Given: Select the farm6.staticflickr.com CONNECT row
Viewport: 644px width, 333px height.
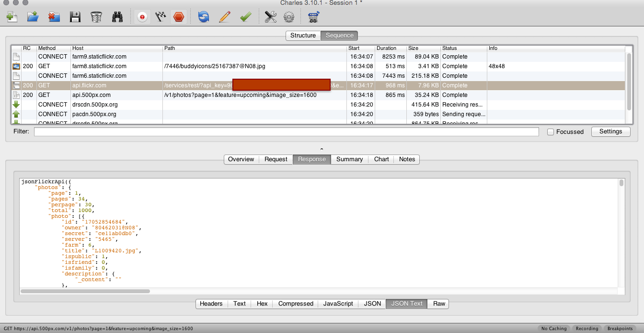Looking at the screenshot, I should [x=318, y=76].
